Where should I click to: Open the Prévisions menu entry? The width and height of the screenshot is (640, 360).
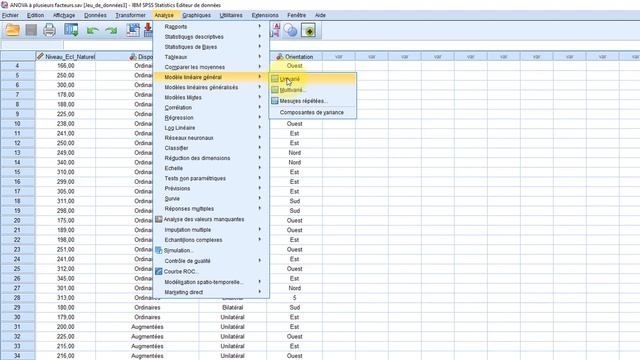click(211, 188)
